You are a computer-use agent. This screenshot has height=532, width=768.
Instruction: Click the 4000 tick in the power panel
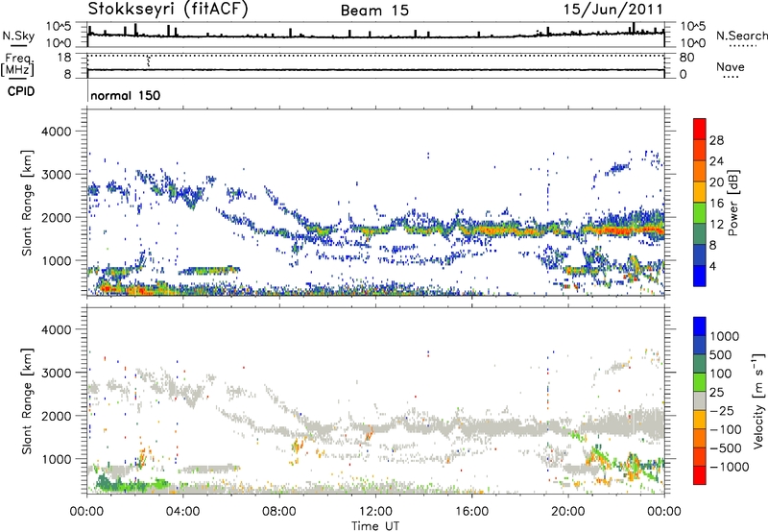point(56,132)
